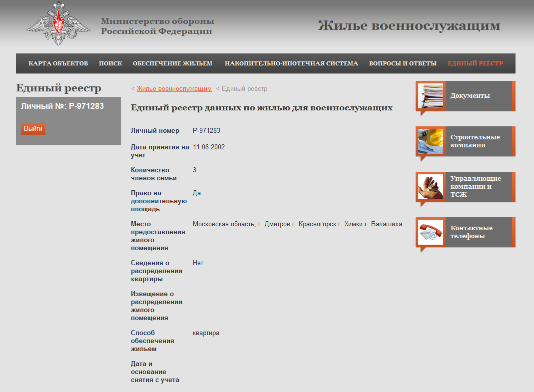Open Строительные компании sidebar link

475,141
